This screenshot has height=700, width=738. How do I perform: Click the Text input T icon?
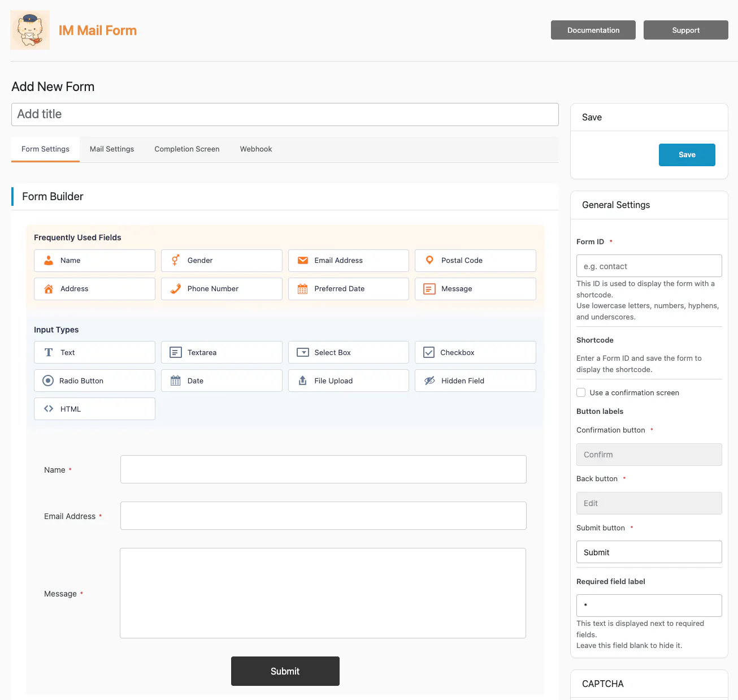pyautogui.click(x=49, y=352)
